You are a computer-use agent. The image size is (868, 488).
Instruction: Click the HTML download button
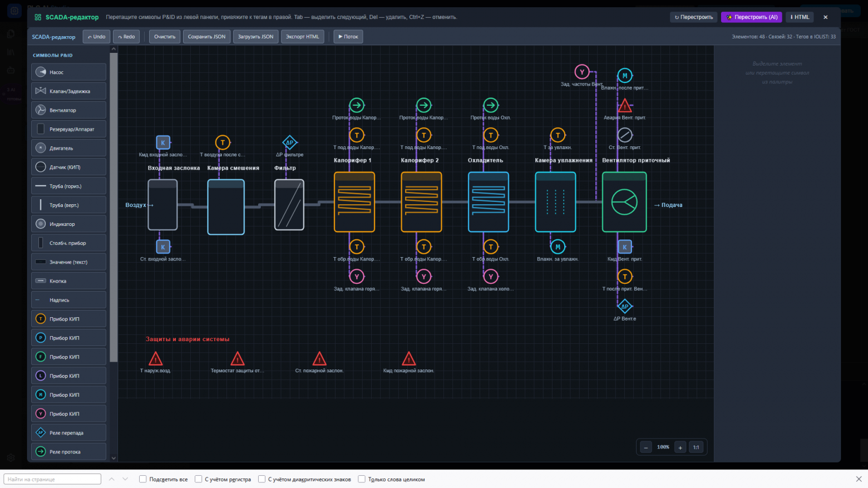[800, 17]
